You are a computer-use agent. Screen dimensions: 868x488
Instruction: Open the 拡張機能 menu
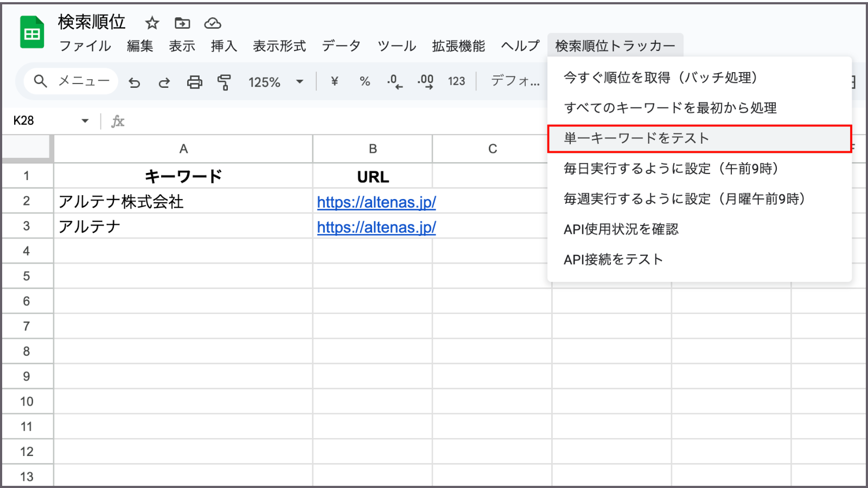pos(458,46)
